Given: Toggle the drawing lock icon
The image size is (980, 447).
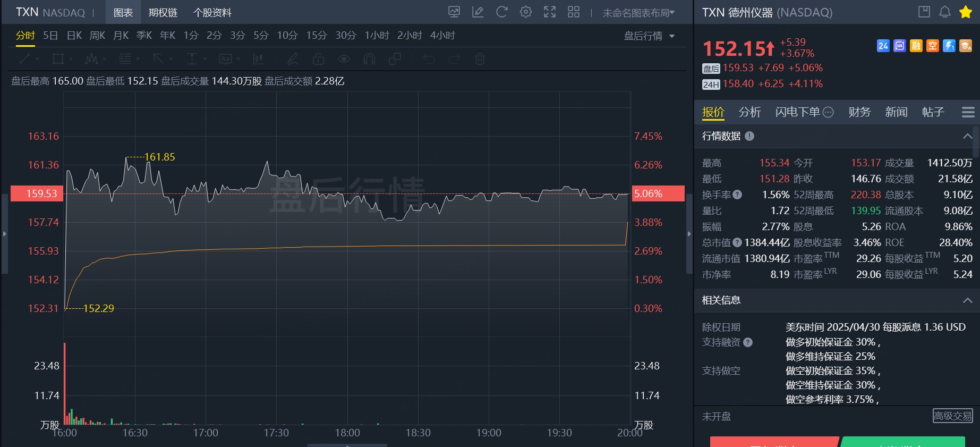Looking at the screenshot, I should point(318,58).
